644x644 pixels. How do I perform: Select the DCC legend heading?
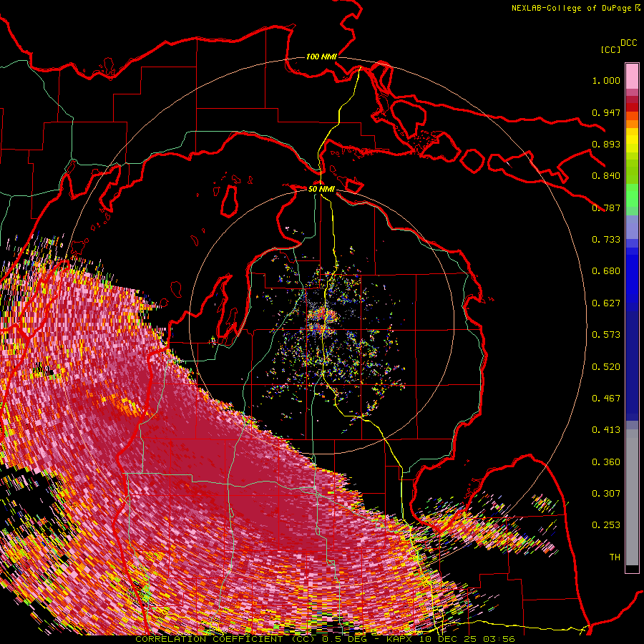(629, 43)
